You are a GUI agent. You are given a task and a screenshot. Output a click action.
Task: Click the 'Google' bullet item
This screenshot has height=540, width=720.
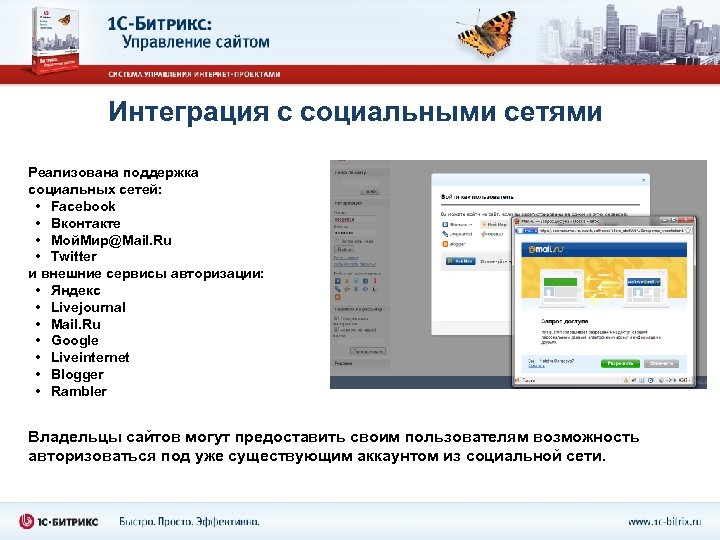pos(75,341)
